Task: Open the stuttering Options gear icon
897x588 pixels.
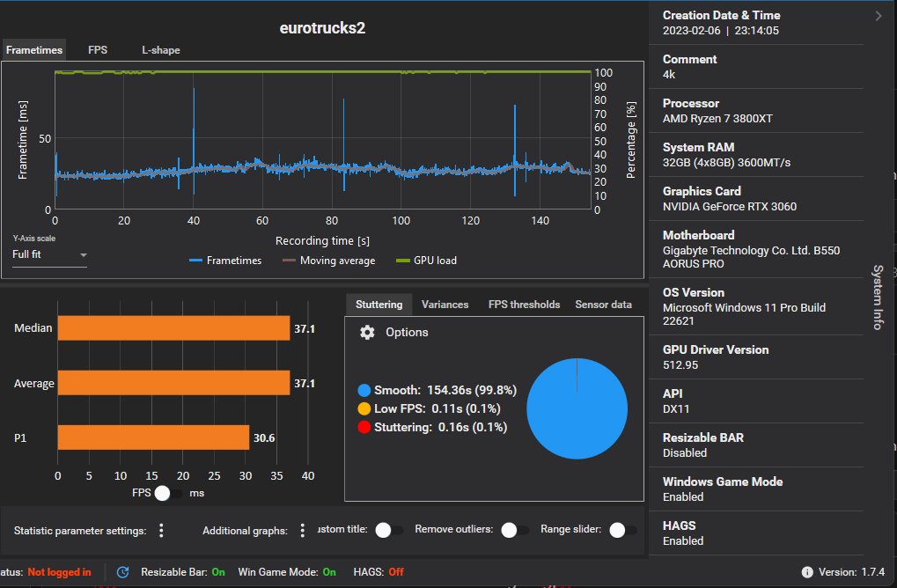Action: [367, 333]
